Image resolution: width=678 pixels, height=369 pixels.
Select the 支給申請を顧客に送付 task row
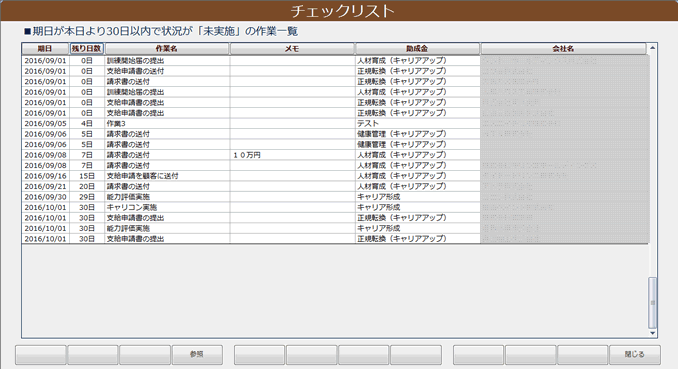pyautogui.click(x=335, y=176)
